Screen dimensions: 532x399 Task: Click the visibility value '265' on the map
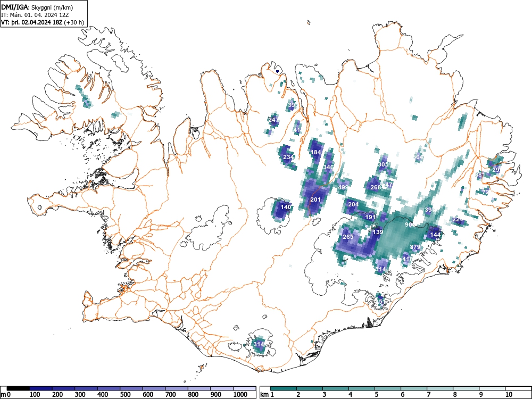(x=348, y=237)
